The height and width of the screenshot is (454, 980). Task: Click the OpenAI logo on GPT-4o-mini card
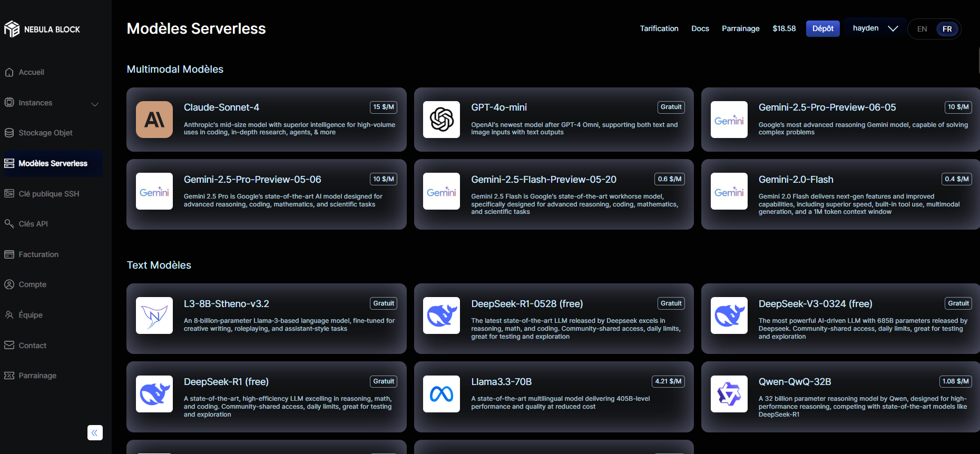442,120
